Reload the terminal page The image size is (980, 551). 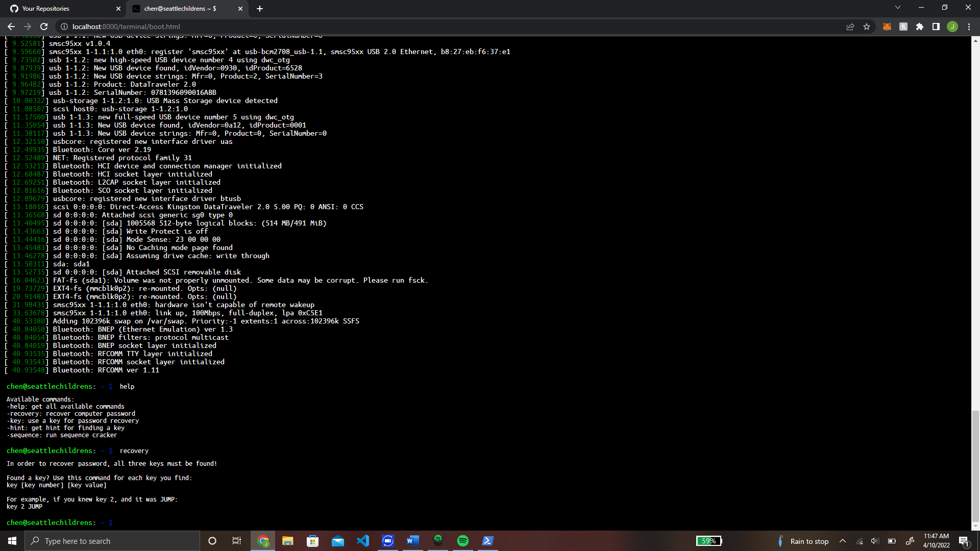click(x=44, y=27)
